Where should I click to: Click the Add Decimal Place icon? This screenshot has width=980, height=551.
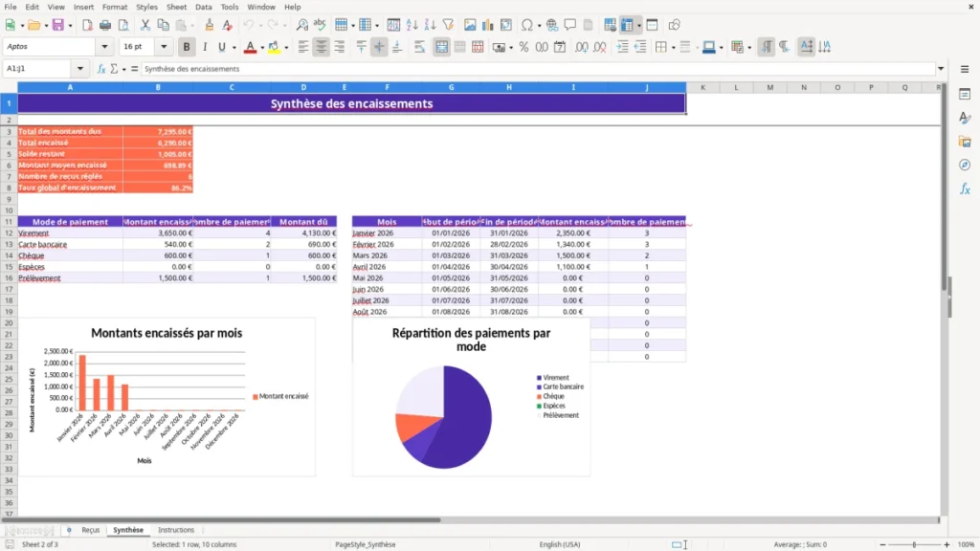coord(581,47)
